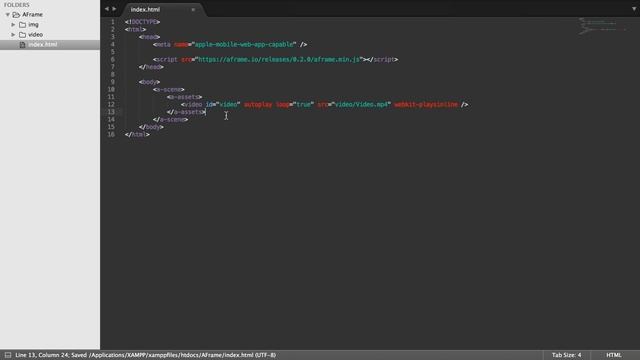Expand the img folder arrow
640x360 pixels.
(13, 25)
